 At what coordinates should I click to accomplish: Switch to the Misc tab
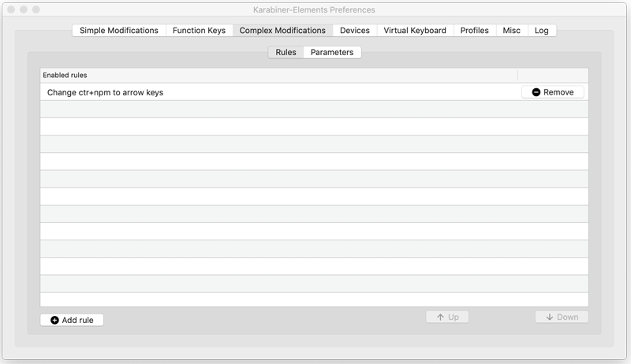pos(511,31)
